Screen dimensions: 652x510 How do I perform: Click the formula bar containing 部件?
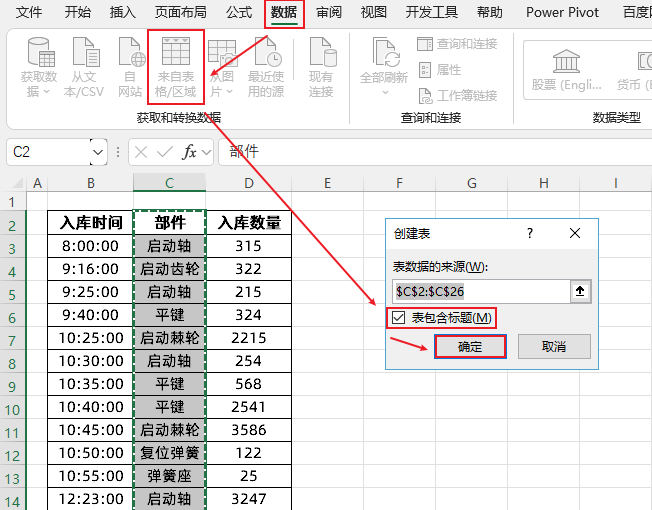[435, 151]
